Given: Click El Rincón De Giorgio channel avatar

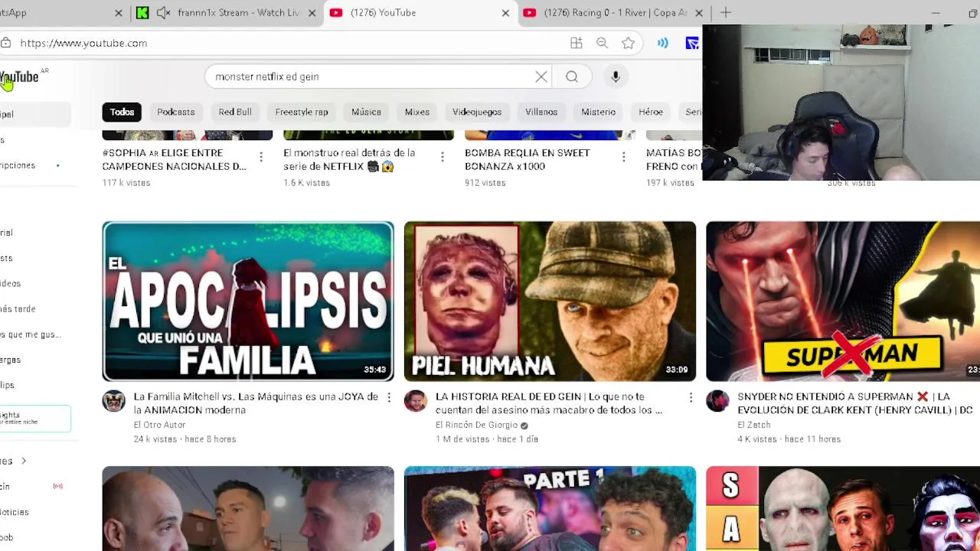Looking at the screenshot, I should pyautogui.click(x=416, y=401).
